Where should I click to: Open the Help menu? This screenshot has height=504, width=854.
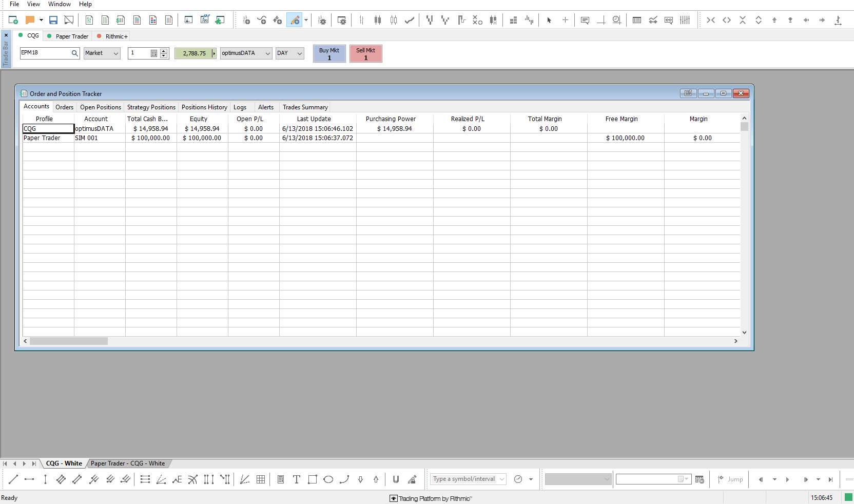tap(85, 4)
